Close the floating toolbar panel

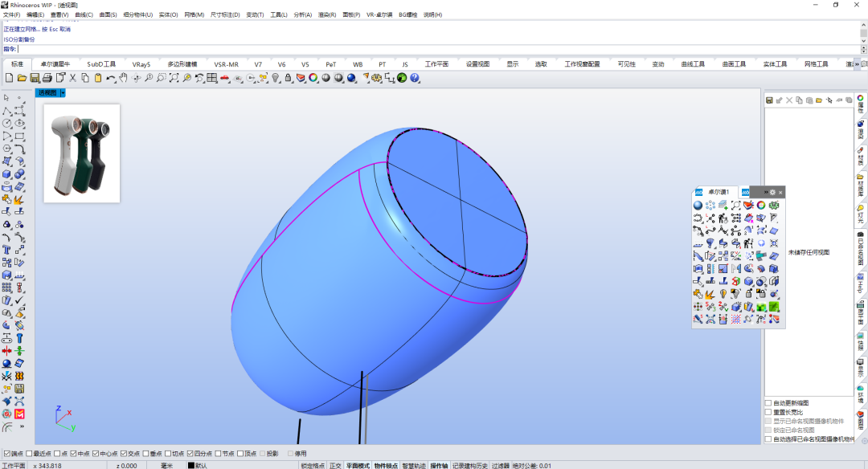780,193
